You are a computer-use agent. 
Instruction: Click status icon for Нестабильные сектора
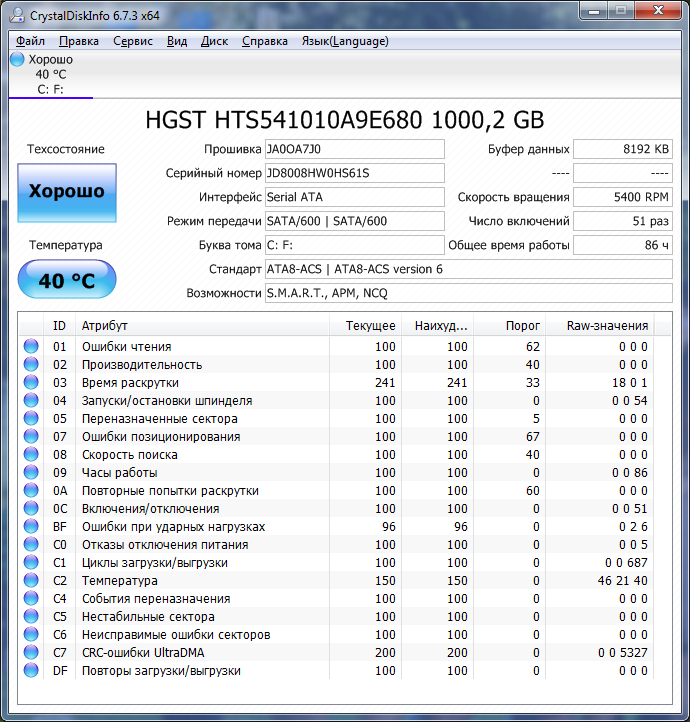[x=31, y=617]
